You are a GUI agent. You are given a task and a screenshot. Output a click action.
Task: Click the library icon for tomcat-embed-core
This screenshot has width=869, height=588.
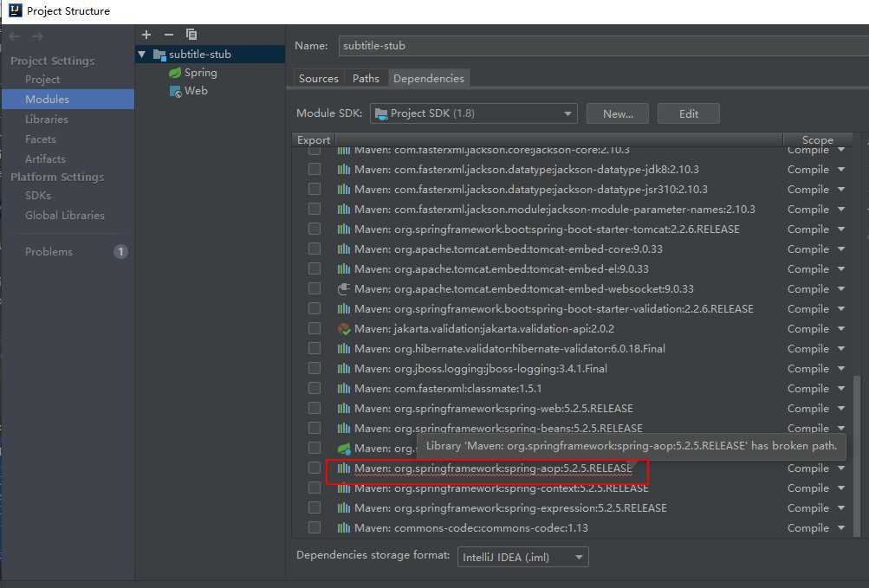point(344,249)
